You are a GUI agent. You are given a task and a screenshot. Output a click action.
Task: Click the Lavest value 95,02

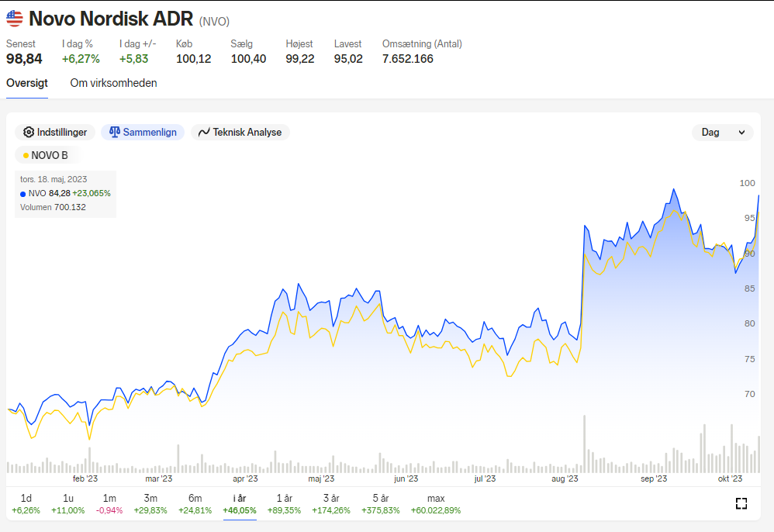pyautogui.click(x=348, y=59)
